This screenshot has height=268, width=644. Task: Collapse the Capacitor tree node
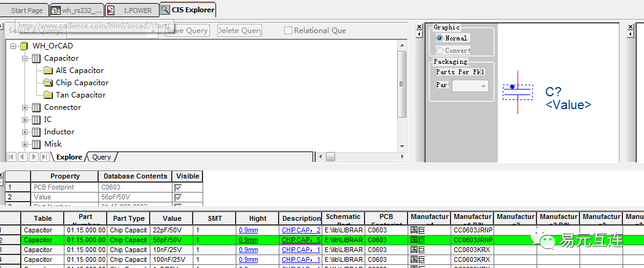(x=25, y=58)
